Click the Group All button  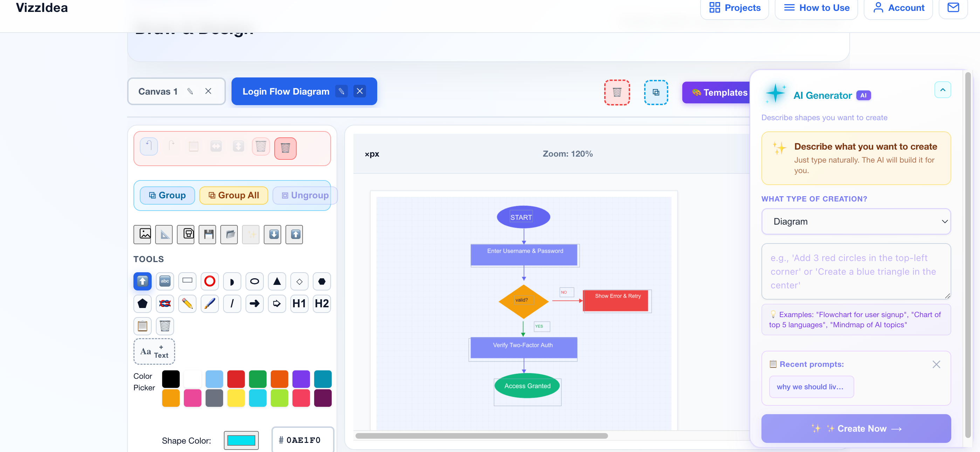click(234, 195)
